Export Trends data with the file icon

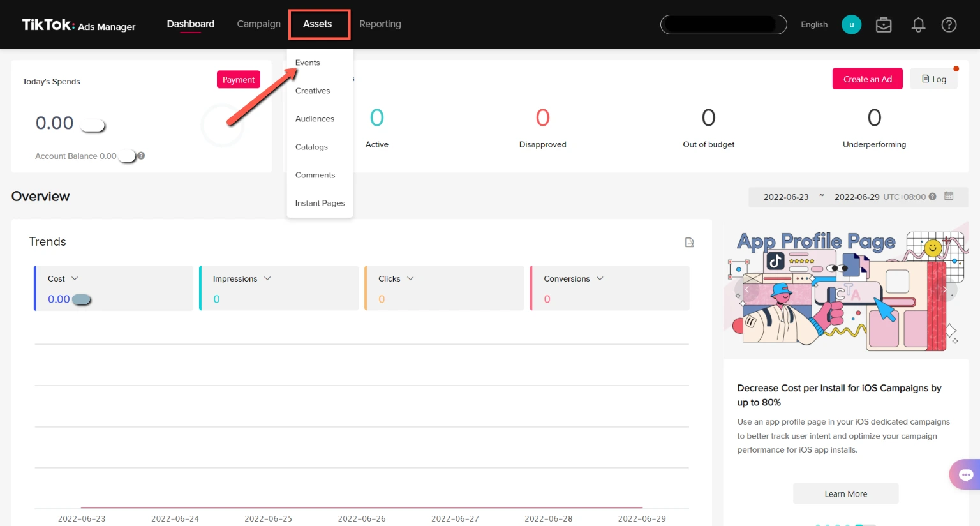pos(689,243)
